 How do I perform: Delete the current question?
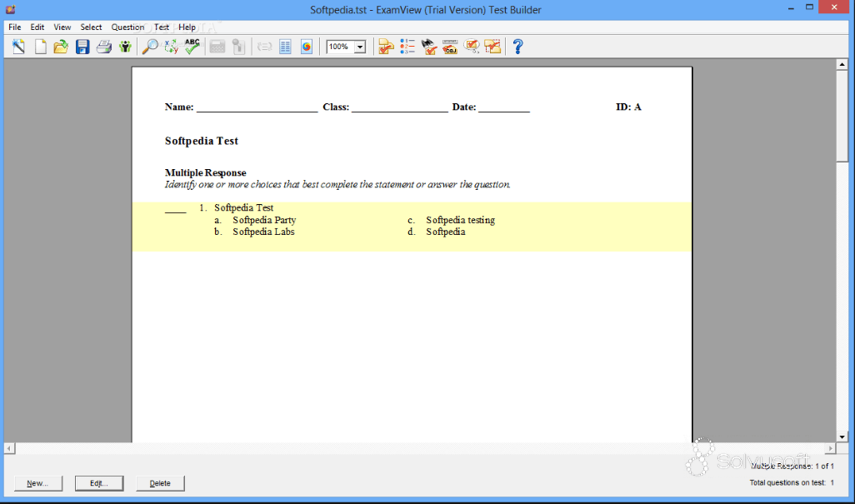tap(160, 483)
